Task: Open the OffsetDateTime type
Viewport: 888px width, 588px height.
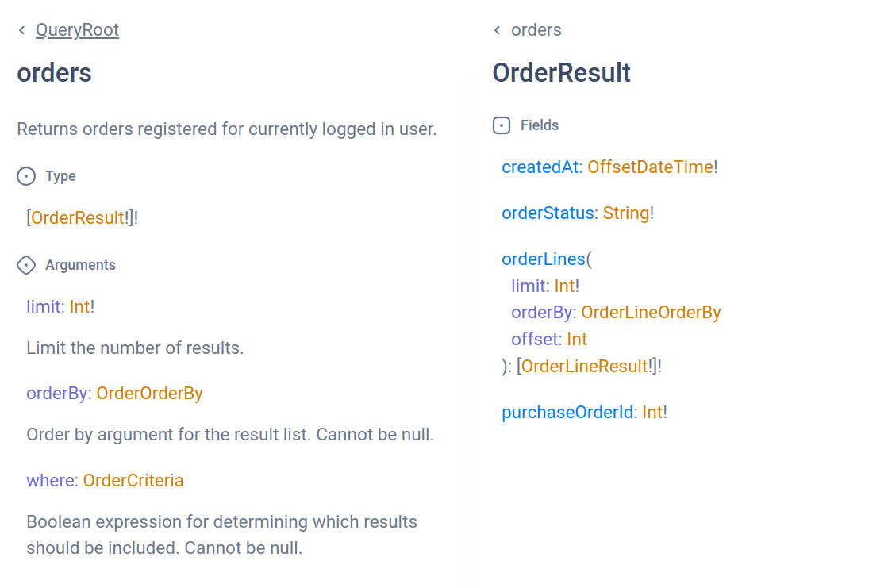Action: 650,167
